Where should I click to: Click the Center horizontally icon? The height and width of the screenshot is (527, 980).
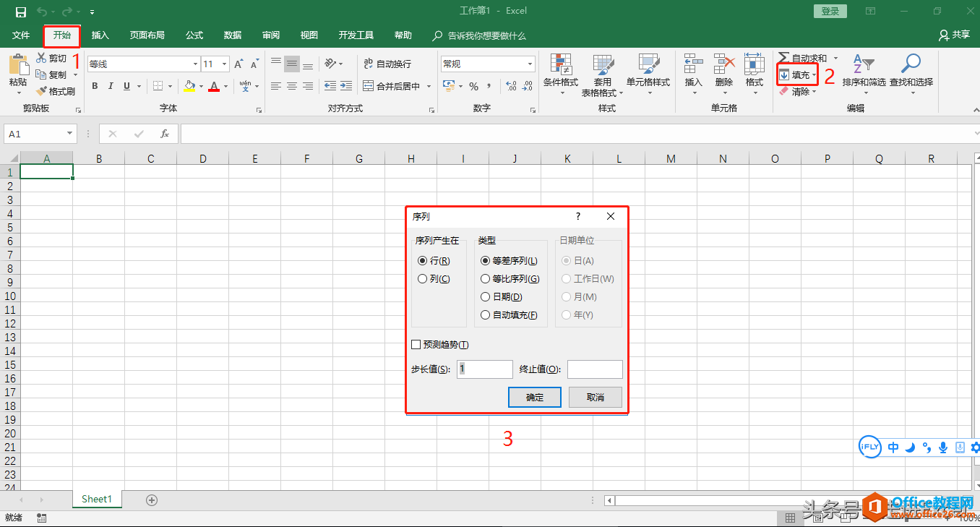(x=292, y=86)
